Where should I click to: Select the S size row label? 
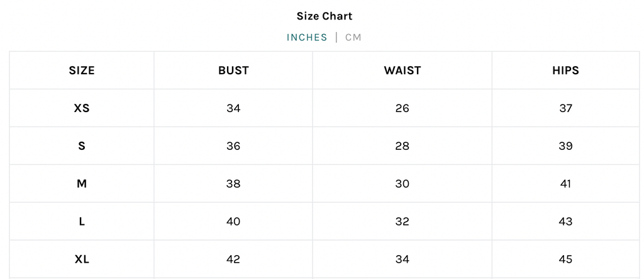(82, 146)
